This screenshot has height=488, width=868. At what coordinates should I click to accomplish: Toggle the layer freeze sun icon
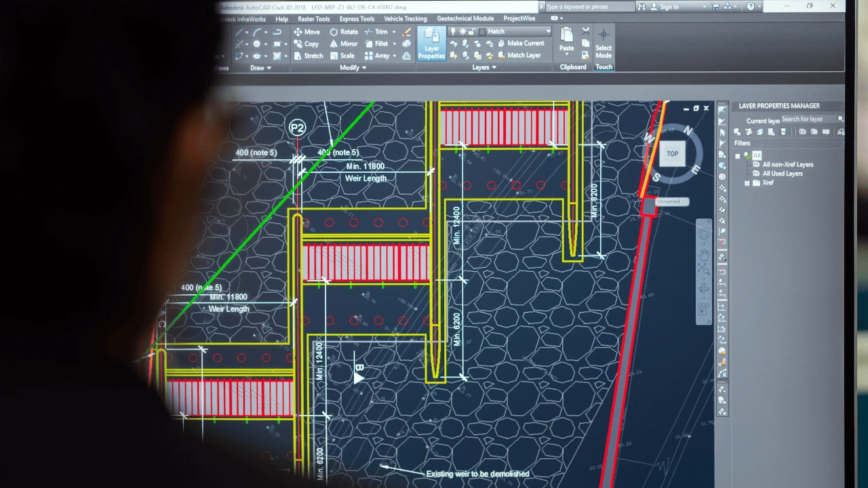462,32
